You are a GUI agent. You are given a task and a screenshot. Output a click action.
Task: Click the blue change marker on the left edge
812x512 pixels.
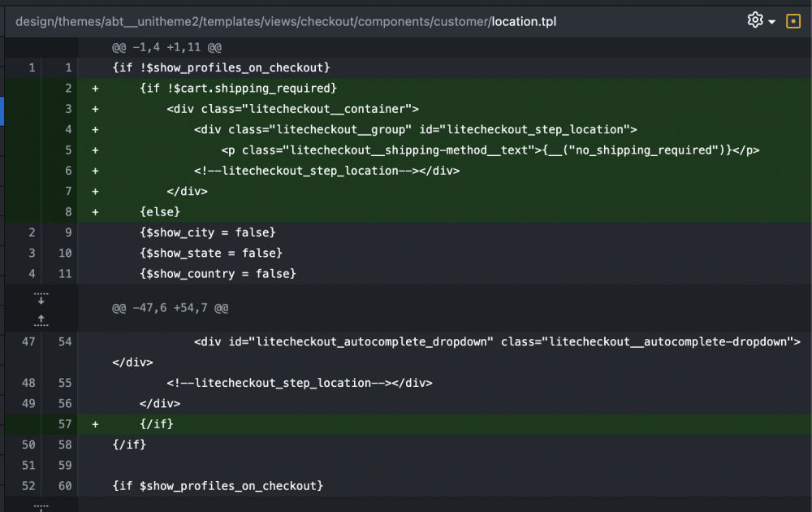tap(2, 111)
